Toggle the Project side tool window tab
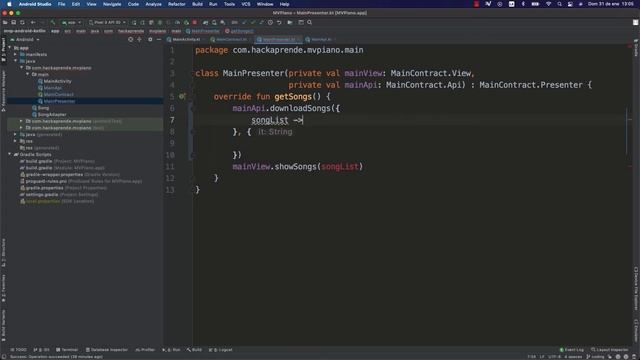This screenshot has height=360, width=640. 3,49
